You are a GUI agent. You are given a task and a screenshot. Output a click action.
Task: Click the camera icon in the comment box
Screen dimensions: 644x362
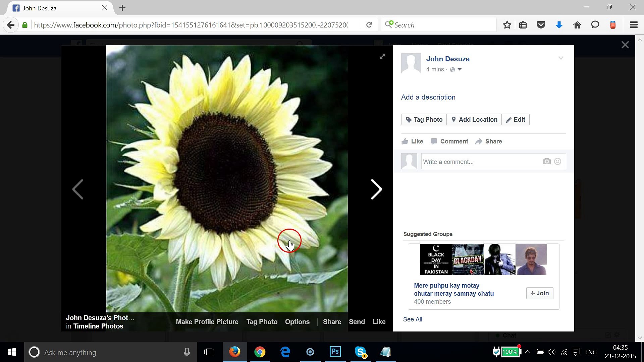click(547, 161)
